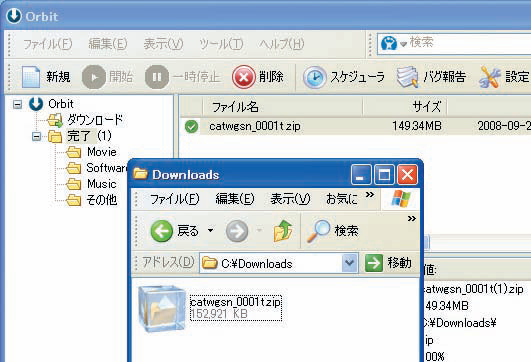Select the Download (ダウンロード) folder icon
This screenshot has height=362, width=531.
click(x=55, y=120)
